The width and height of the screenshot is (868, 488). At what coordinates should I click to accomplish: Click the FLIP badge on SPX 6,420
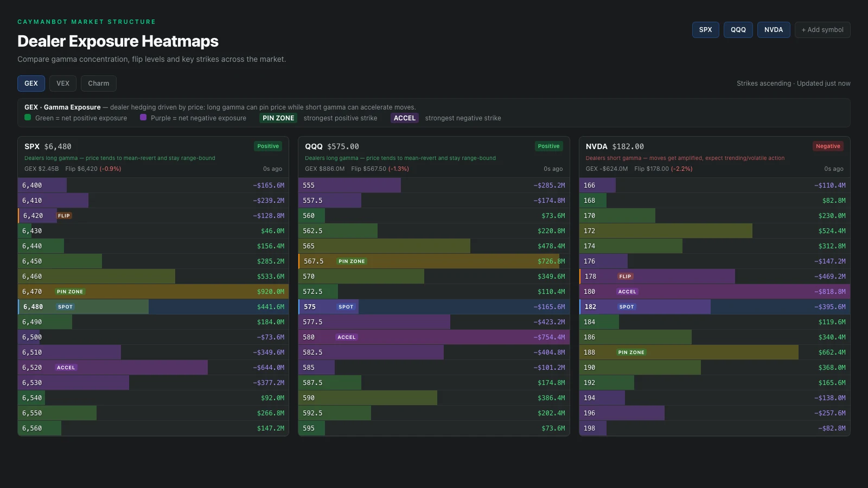(x=64, y=216)
